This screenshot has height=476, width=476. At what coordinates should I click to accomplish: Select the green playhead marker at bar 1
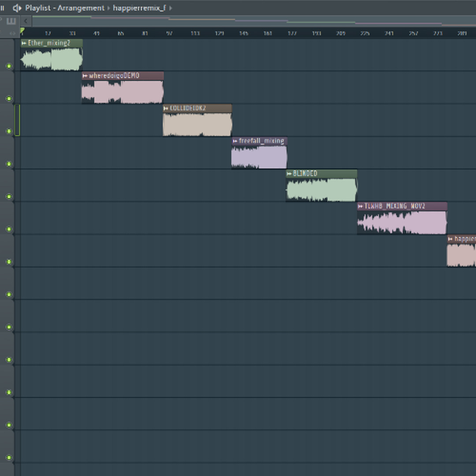click(22, 31)
